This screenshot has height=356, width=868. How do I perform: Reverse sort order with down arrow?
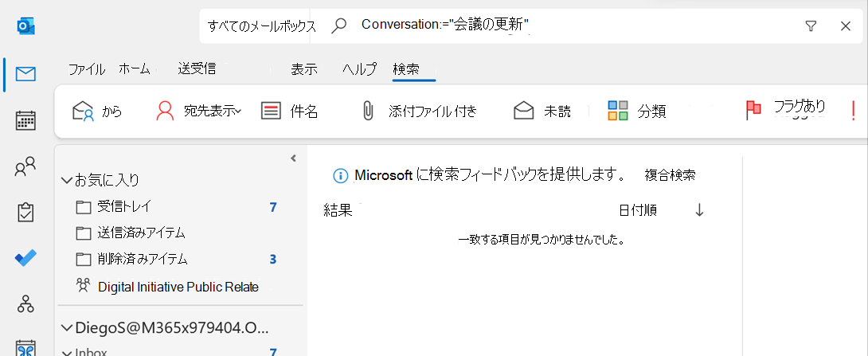click(x=699, y=209)
